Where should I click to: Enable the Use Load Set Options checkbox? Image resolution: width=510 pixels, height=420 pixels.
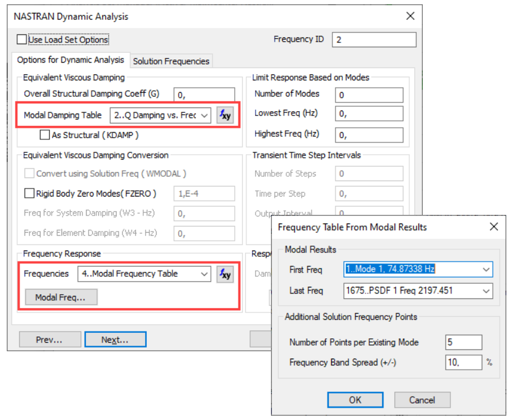pyautogui.click(x=22, y=39)
